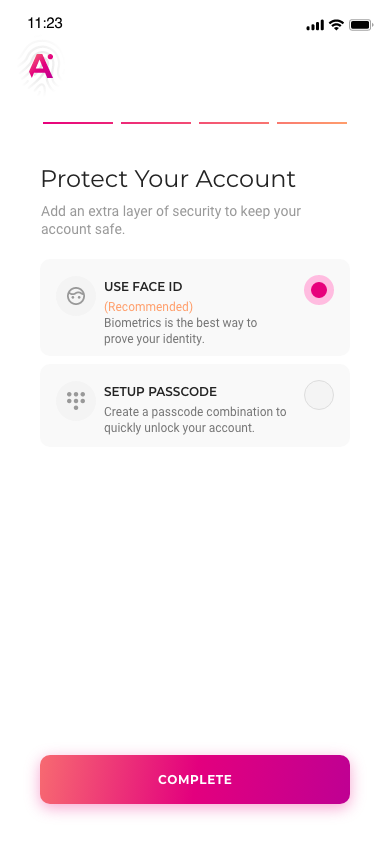Select the Setup Passcode radio button
Viewport: 390px width, 844px height.
click(x=319, y=395)
